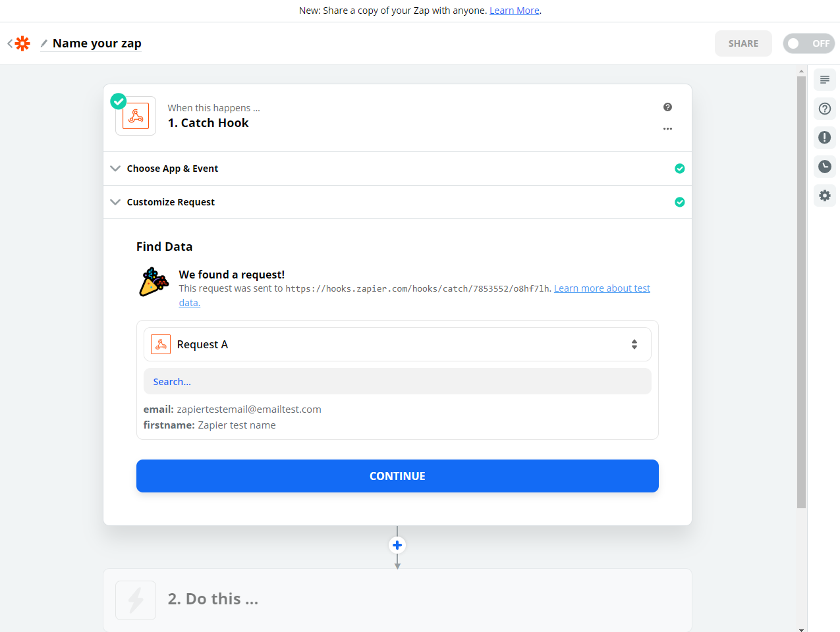
Task: Open the zap settings gear icon
Action: coord(824,196)
